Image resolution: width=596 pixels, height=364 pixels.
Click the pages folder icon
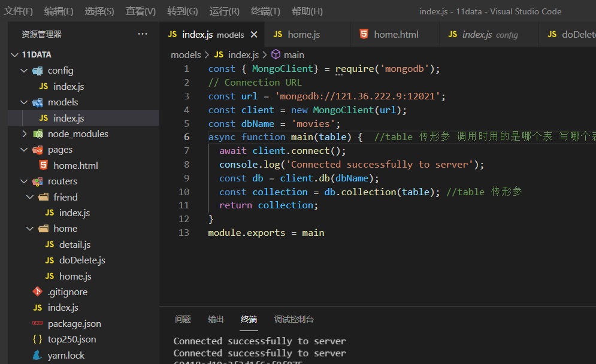[38, 150]
